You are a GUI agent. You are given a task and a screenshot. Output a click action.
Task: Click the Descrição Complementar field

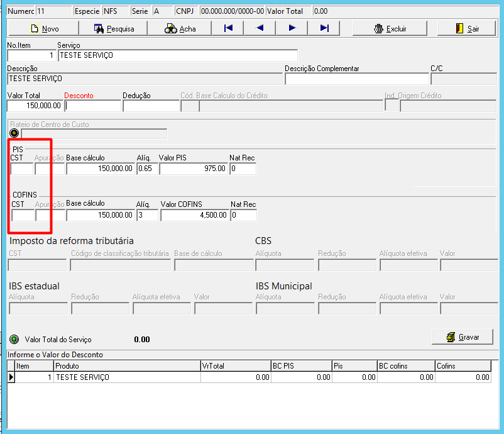tap(357, 79)
